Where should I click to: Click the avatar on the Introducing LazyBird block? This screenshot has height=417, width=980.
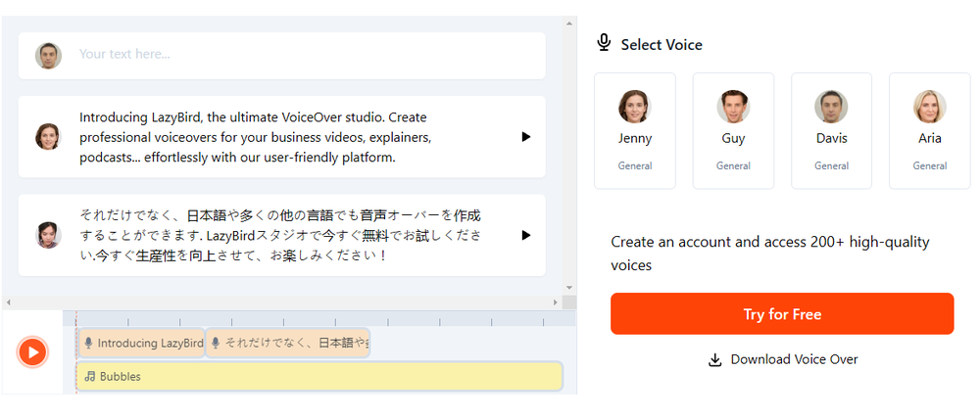(x=48, y=136)
